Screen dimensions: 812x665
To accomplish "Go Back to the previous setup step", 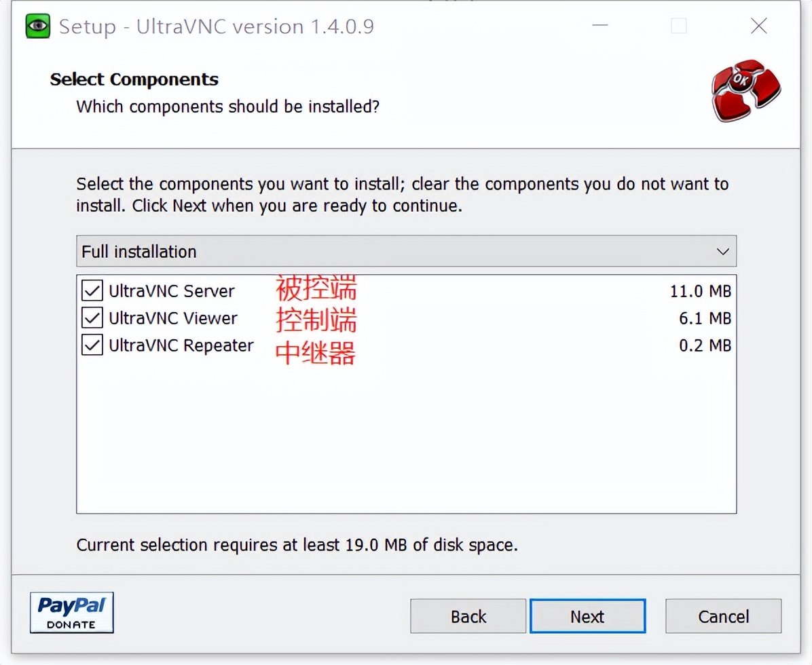I will click(468, 616).
